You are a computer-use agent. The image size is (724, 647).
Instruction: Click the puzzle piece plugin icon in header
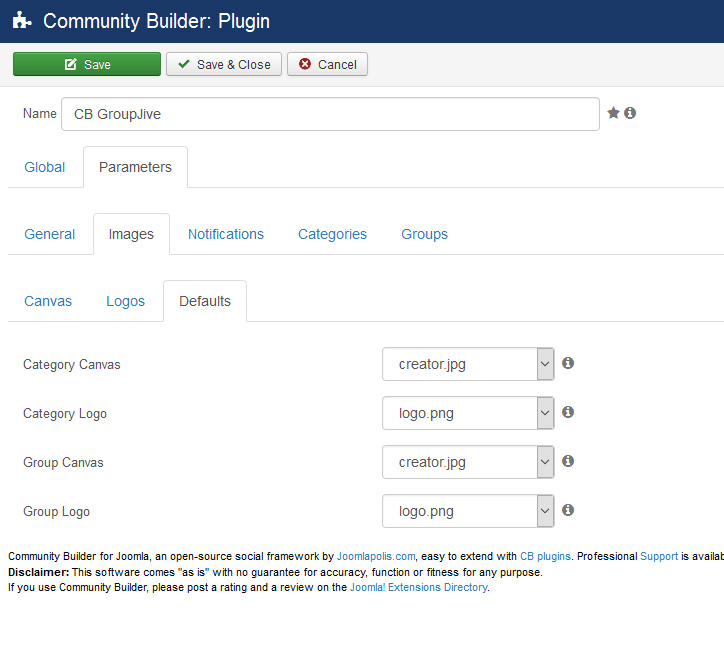(22, 21)
